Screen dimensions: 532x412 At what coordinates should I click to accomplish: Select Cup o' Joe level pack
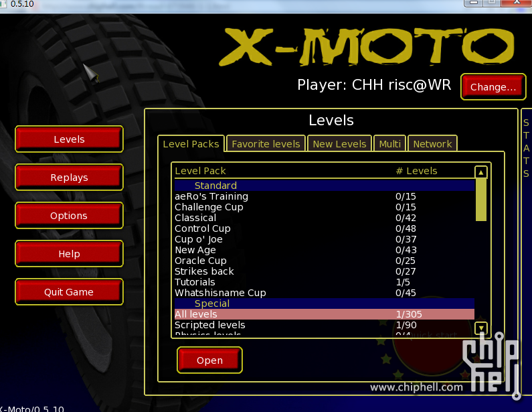click(x=325, y=239)
